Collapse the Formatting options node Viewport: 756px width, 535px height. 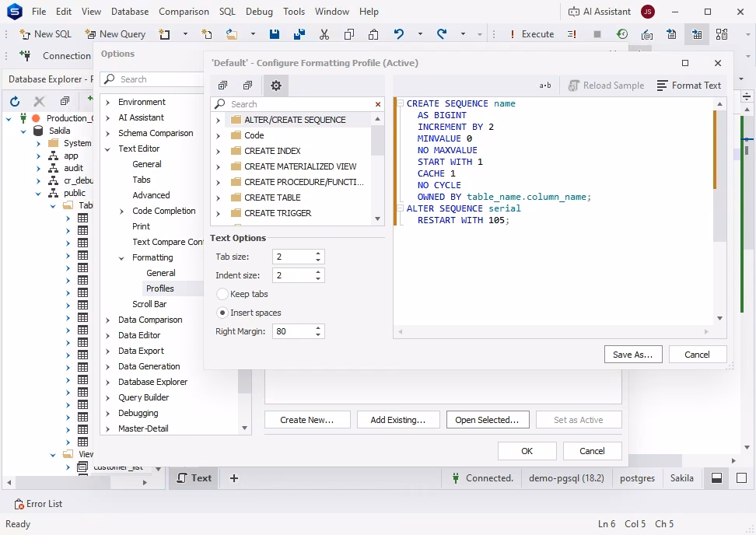pos(122,258)
